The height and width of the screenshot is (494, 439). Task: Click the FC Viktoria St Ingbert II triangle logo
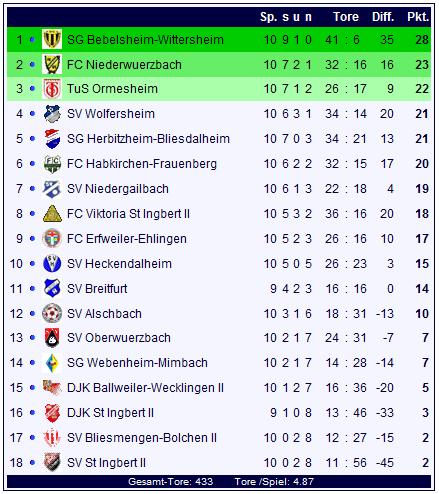(x=52, y=214)
